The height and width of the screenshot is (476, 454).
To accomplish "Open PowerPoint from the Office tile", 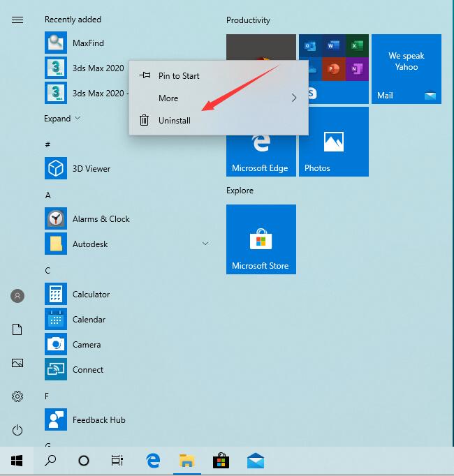I will (333, 69).
